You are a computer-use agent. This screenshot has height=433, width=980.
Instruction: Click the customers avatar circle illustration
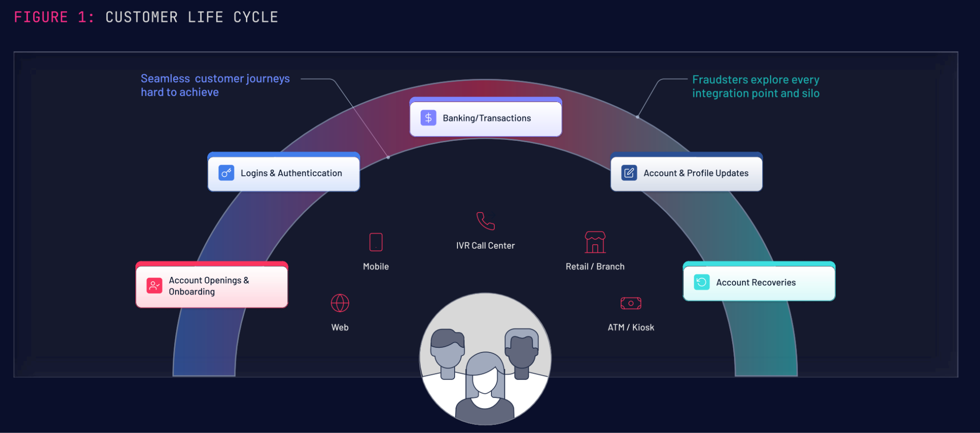[485, 359]
